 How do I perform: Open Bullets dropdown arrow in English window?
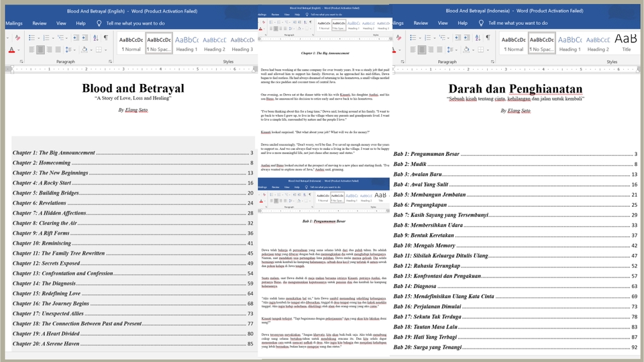pos(39,38)
